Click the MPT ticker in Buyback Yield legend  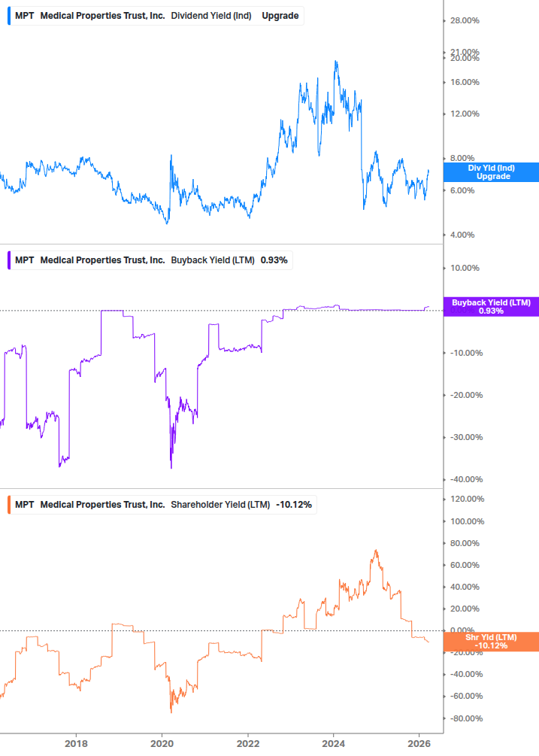25,260
